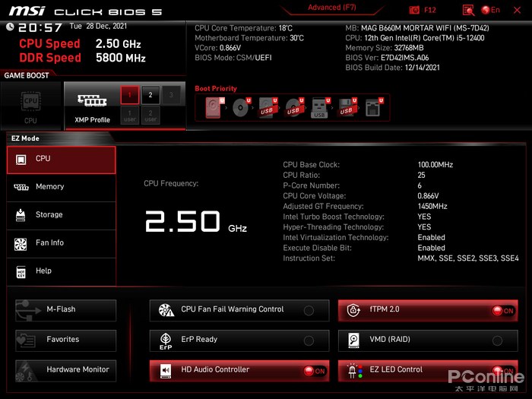The image size is (532, 399).
Task: Click the fTPM shield lock icon
Action: tap(353, 310)
